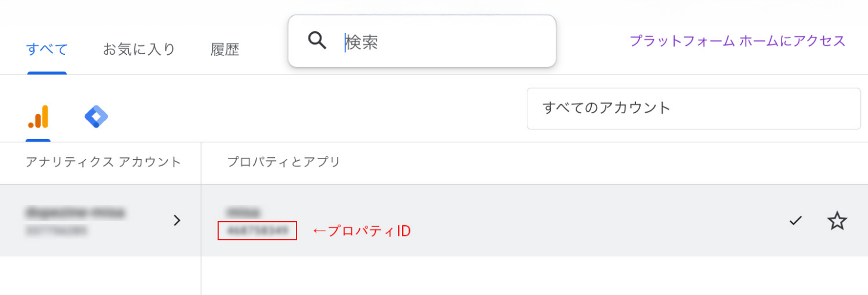The image size is (868, 295).
Task: Select the blurred property name
Action: (243, 212)
